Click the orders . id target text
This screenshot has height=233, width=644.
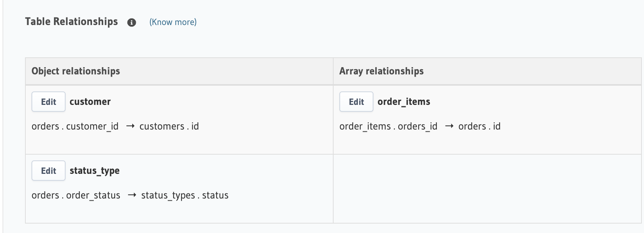(x=479, y=126)
